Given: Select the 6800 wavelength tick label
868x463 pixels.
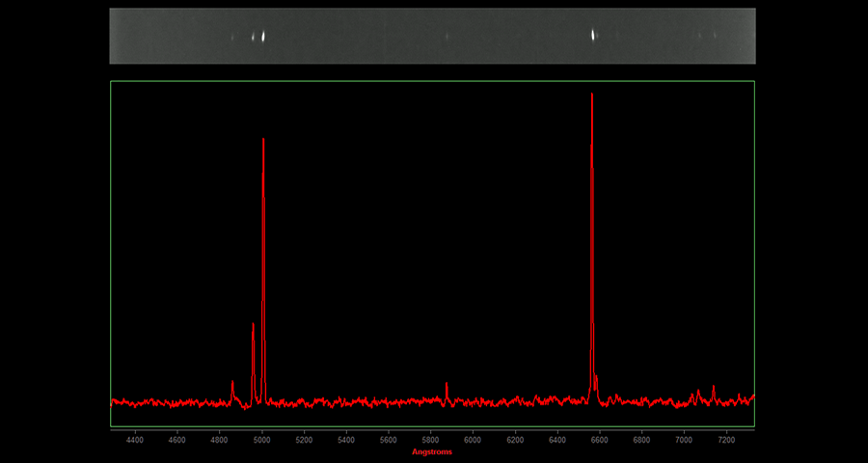Looking at the screenshot, I should [641, 440].
